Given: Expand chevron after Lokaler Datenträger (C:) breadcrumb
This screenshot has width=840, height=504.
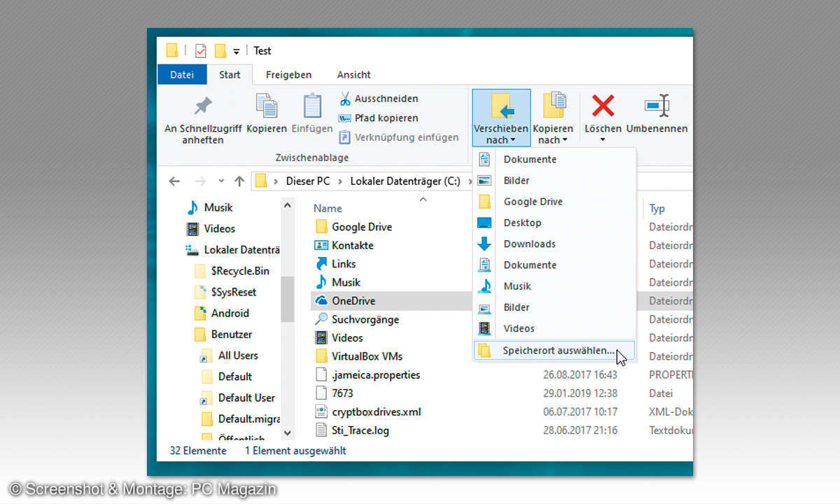Looking at the screenshot, I should click(471, 181).
